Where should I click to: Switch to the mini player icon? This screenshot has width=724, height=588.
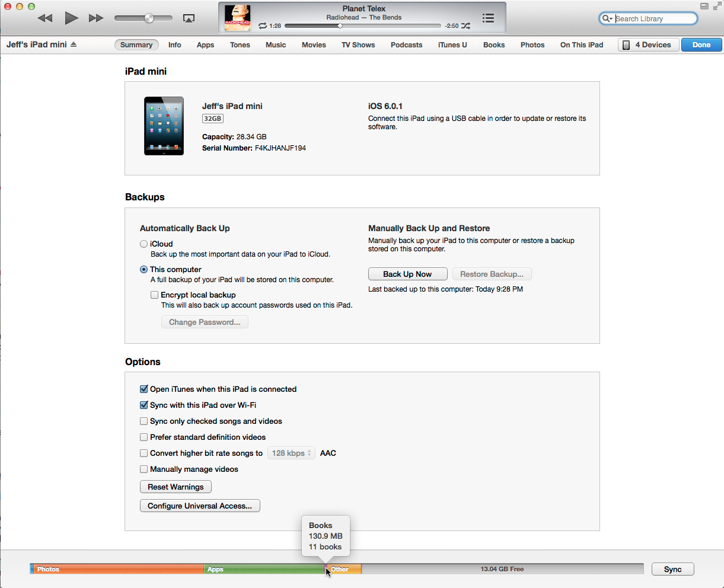(x=704, y=6)
